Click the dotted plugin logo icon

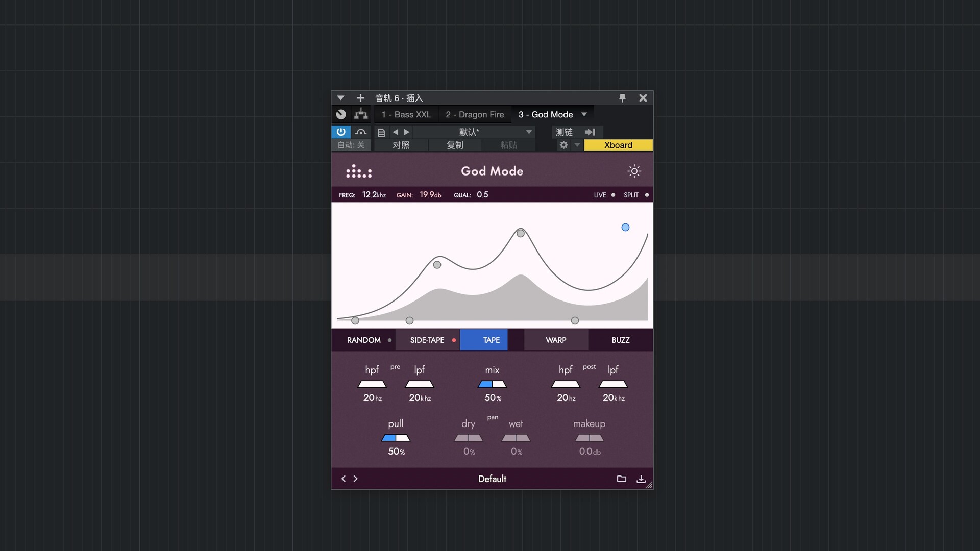[359, 171]
